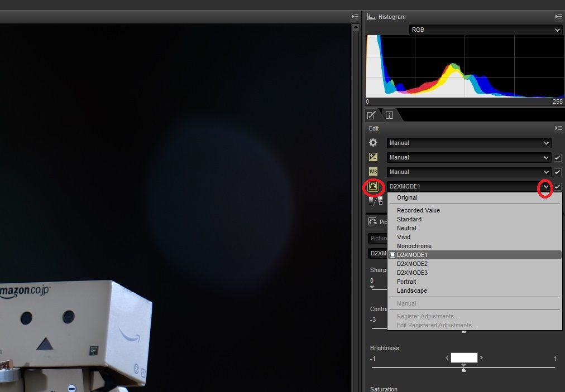565x392 pixels.
Task: Choose the Portrait picture control
Action: coord(475,282)
